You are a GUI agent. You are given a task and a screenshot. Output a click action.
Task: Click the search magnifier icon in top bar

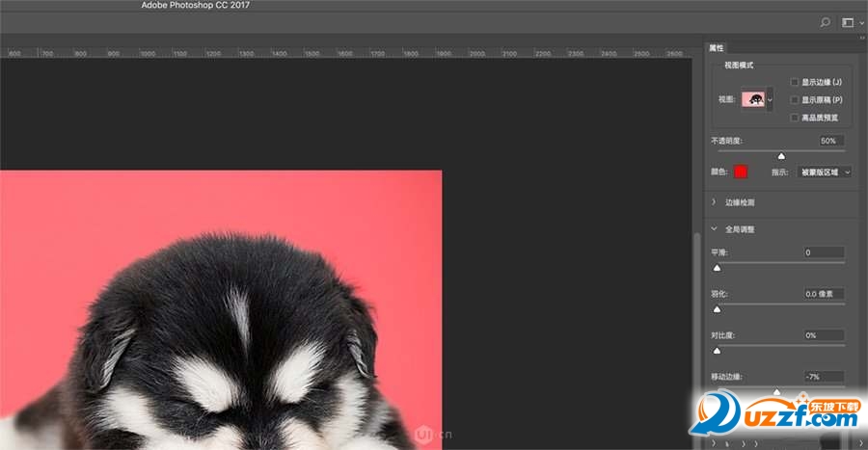point(825,23)
